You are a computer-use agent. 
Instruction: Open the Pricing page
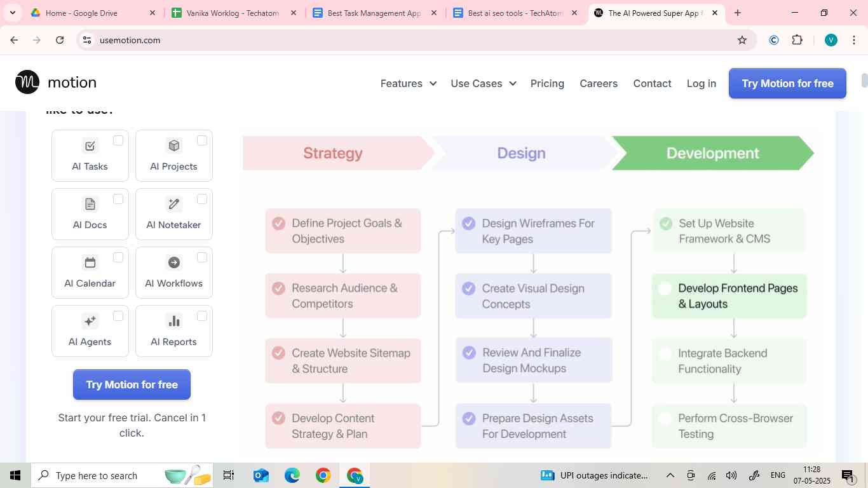click(x=547, y=83)
